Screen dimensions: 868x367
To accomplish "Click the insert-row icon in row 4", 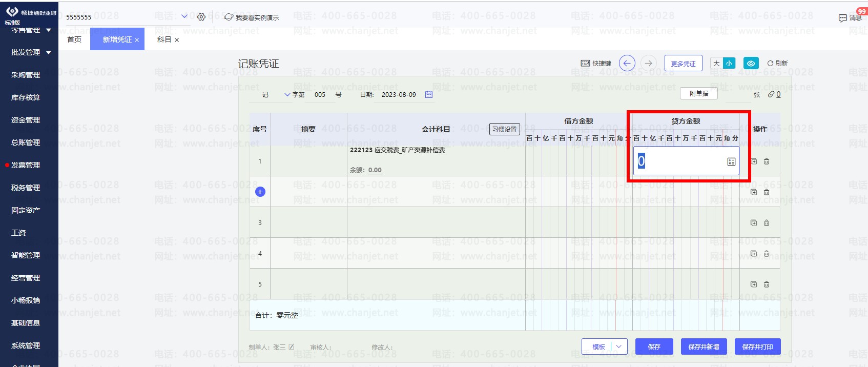I will [x=754, y=254].
